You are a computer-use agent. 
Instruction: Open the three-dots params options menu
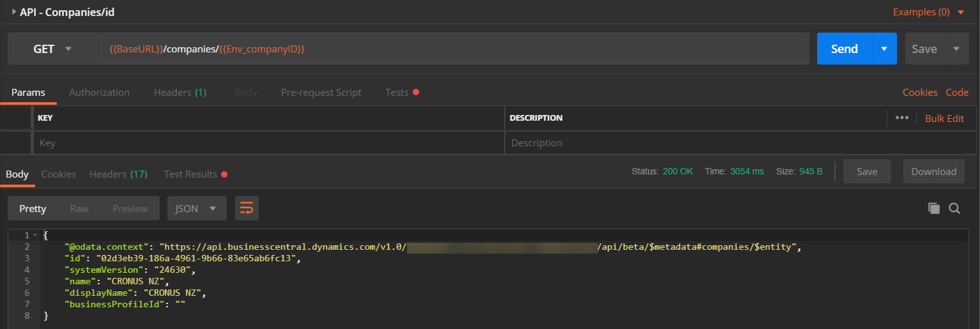(902, 118)
